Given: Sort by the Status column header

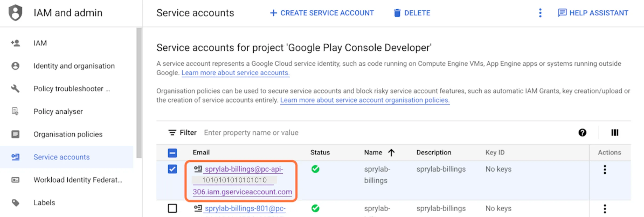Looking at the screenshot, I should coord(320,152).
